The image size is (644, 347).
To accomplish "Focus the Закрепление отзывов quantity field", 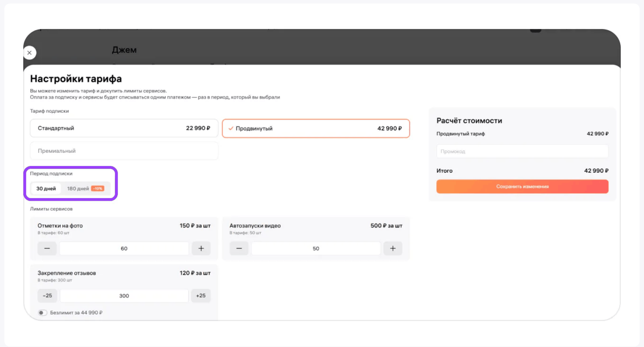I will click(x=124, y=296).
